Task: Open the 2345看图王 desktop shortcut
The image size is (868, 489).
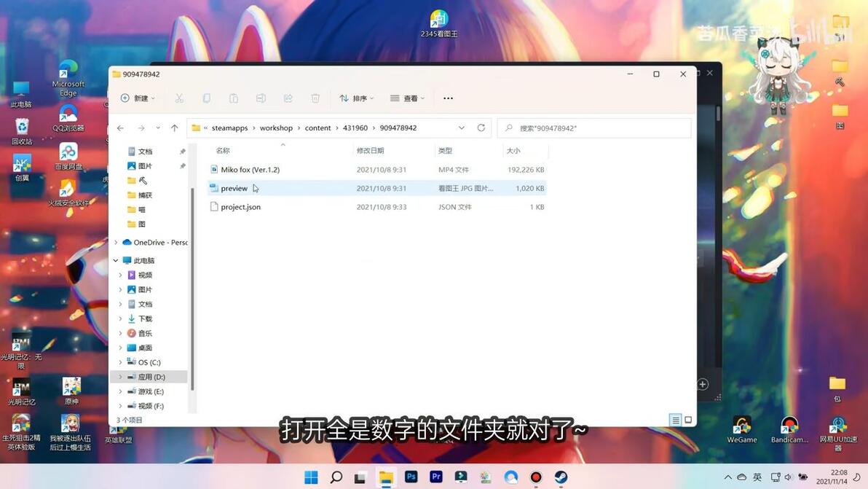Action: pos(439,24)
